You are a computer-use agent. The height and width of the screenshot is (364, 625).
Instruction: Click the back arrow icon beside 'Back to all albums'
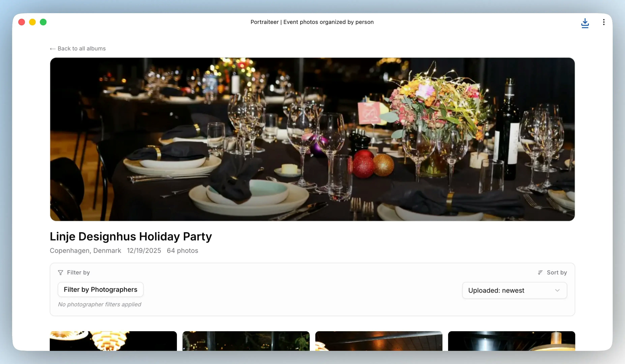click(52, 49)
